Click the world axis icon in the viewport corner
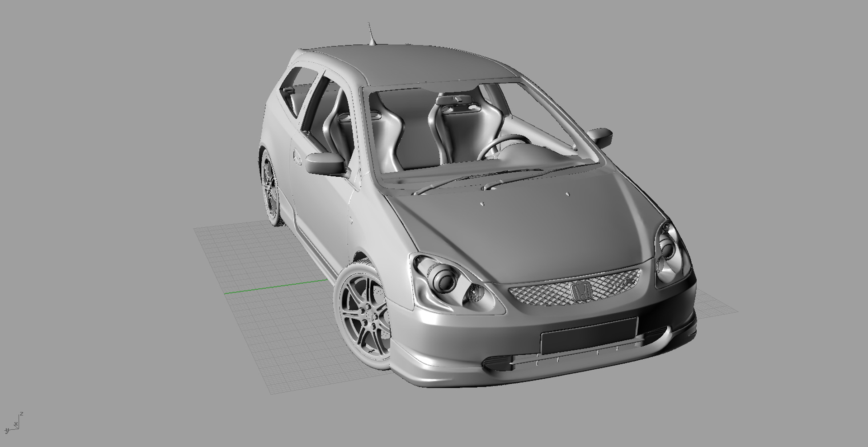This screenshot has width=868, height=447. pos(13,423)
